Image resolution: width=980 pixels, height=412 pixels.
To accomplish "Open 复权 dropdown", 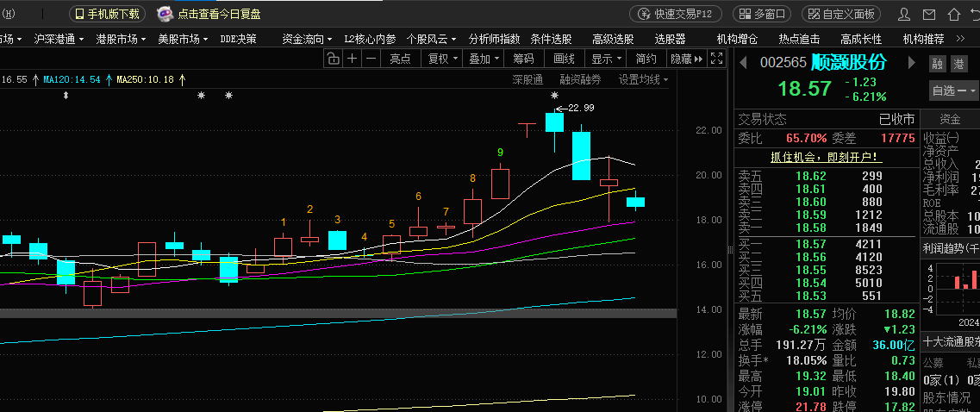I will coord(443,59).
